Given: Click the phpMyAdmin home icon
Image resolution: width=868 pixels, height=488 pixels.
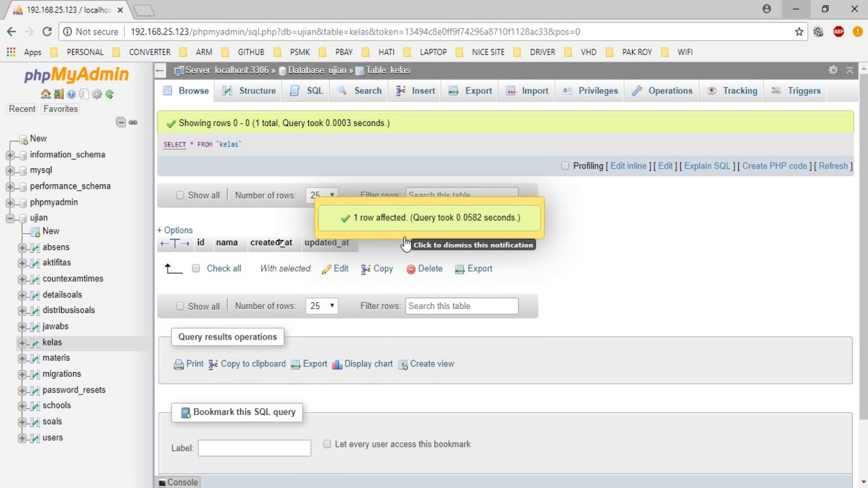Looking at the screenshot, I should coord(45,94).
